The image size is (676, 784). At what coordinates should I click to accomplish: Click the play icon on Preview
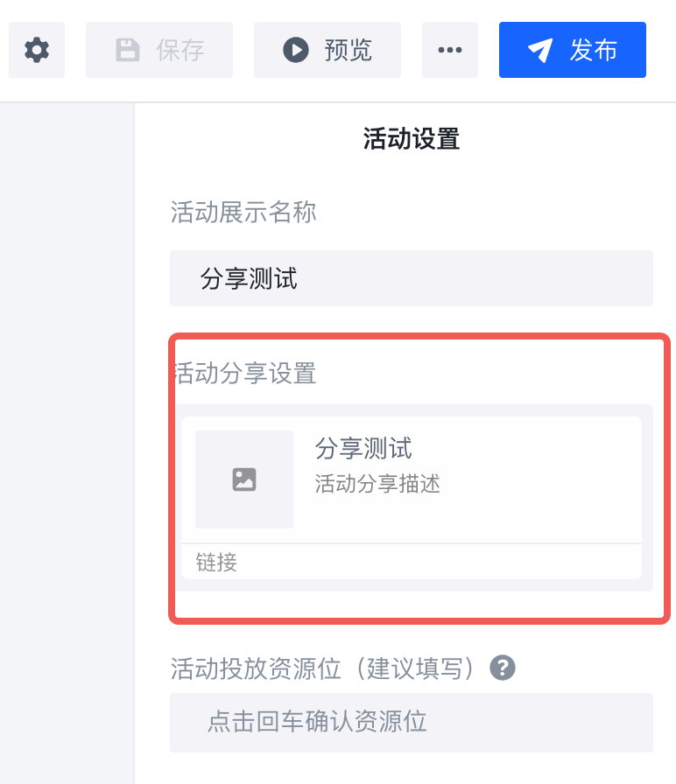[296, 50]
